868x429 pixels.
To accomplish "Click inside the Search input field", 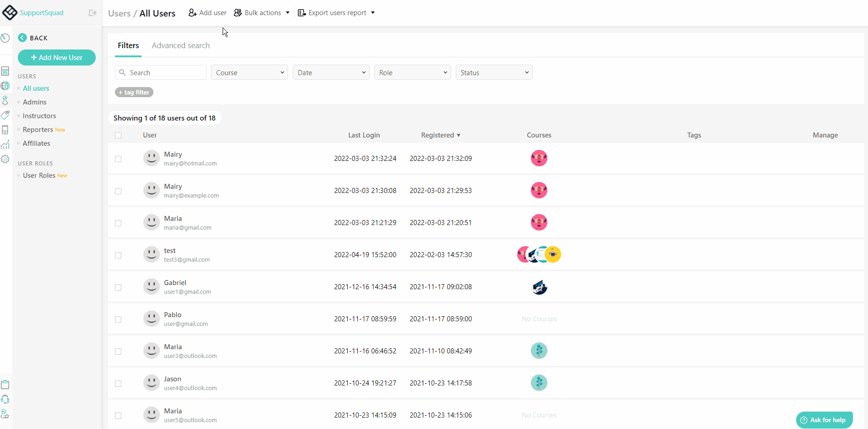I will pyautogui.click(x=160, y=72).
